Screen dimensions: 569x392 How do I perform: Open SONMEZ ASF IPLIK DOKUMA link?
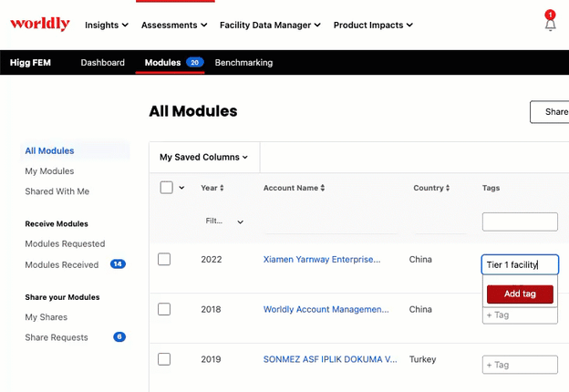coord(330,359)
